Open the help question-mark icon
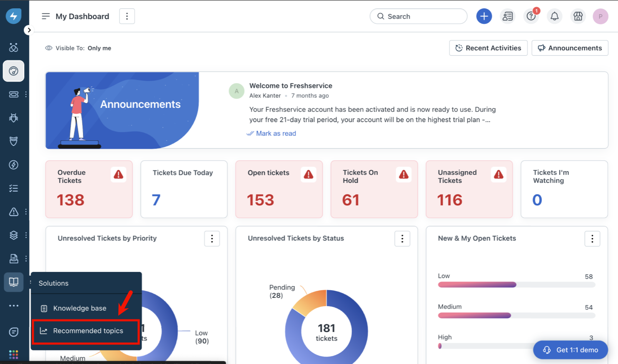Image resolution: width=618 pixels, height=364 pixels. point(531,16)
